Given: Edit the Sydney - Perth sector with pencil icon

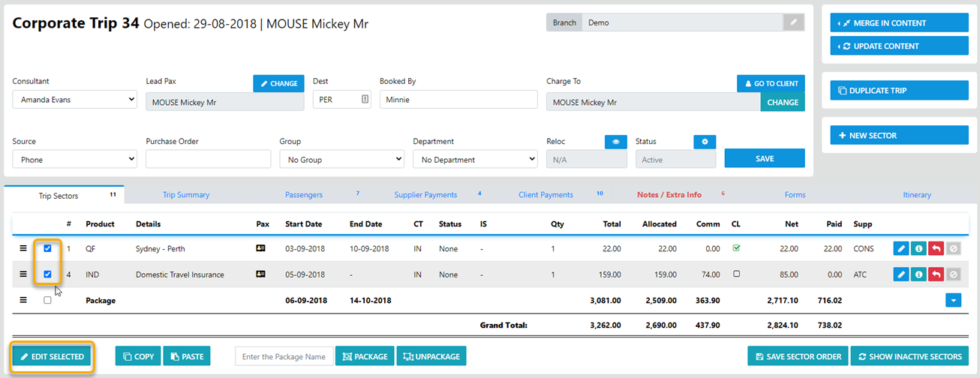Looking at the screenshot, I should coord(901,249).
